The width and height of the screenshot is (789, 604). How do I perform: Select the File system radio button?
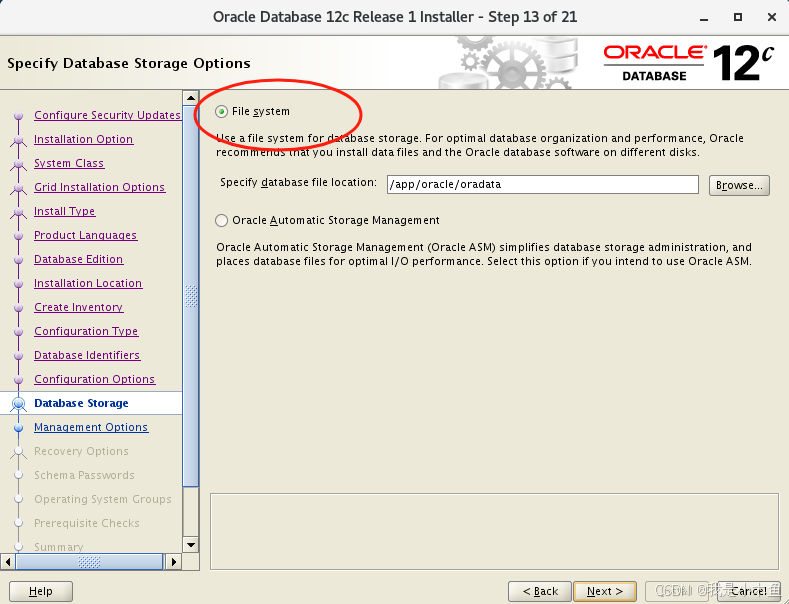click(221, 111)
